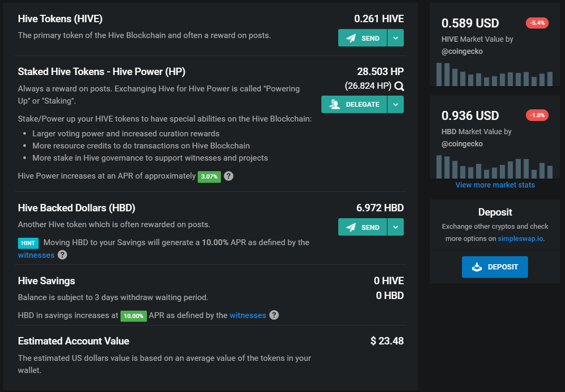Screen dimensions: 565x392
Task: Click the question mark after the HINT witnesses link
Action: pos(62,255)
